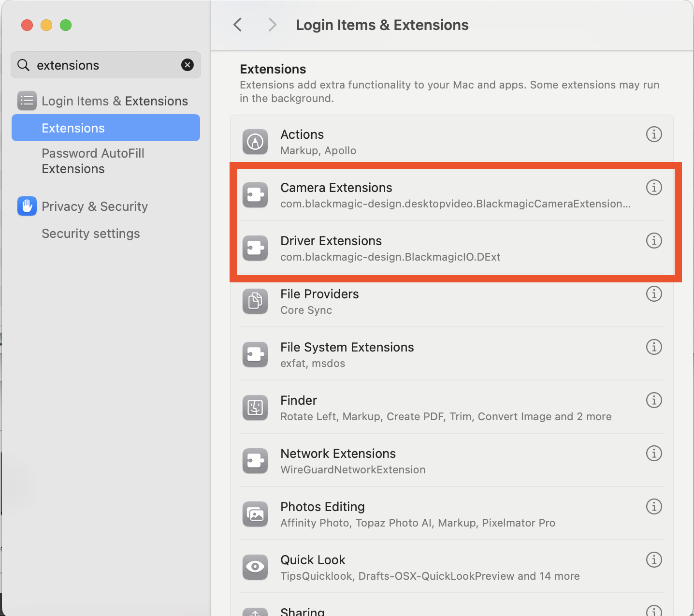Image resolution: width=694 pixels, height=616 pixels.
Task: Click the Login Items list icon
Action: [x=27, y=101]
